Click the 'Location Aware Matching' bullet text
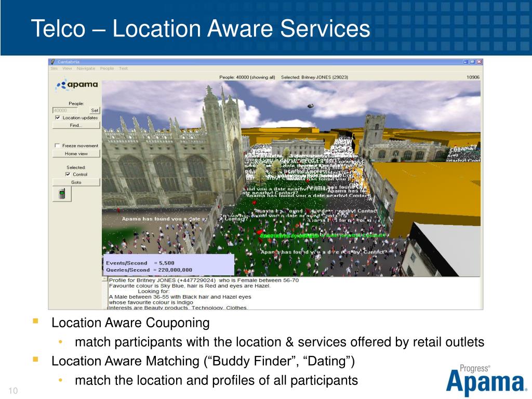 pos(203,361)
